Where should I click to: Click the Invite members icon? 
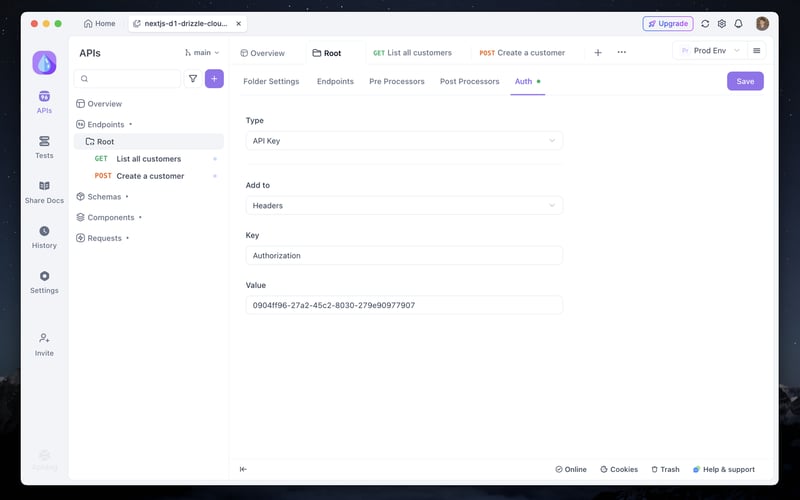[x=44, y=344]
